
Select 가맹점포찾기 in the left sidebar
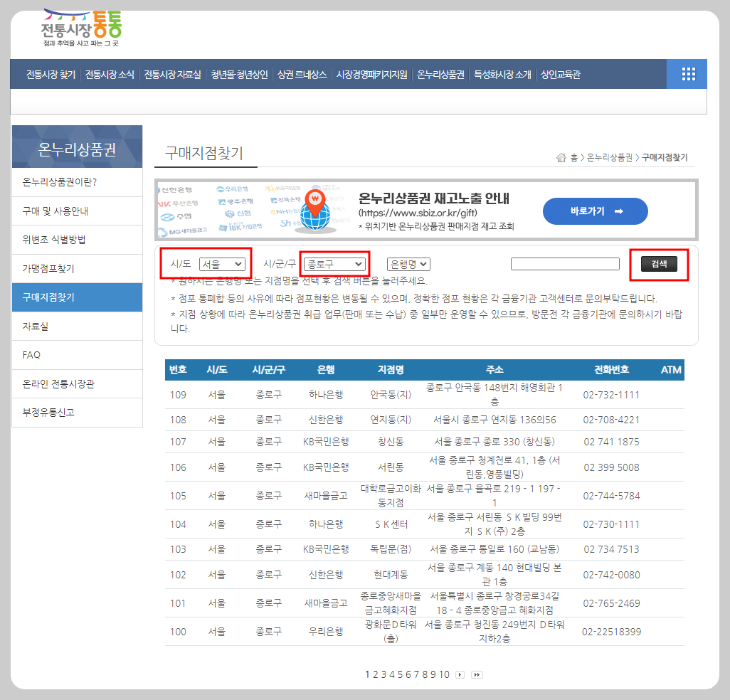(77, 269)
